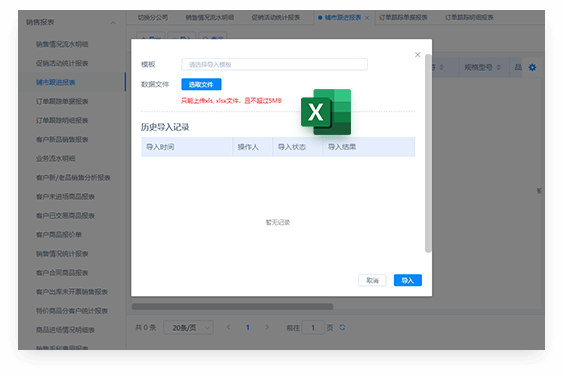Select the active 铺市跟进报表 tab
The width and height of the screenshot is (563, 376).
click(x=343, y=17)
